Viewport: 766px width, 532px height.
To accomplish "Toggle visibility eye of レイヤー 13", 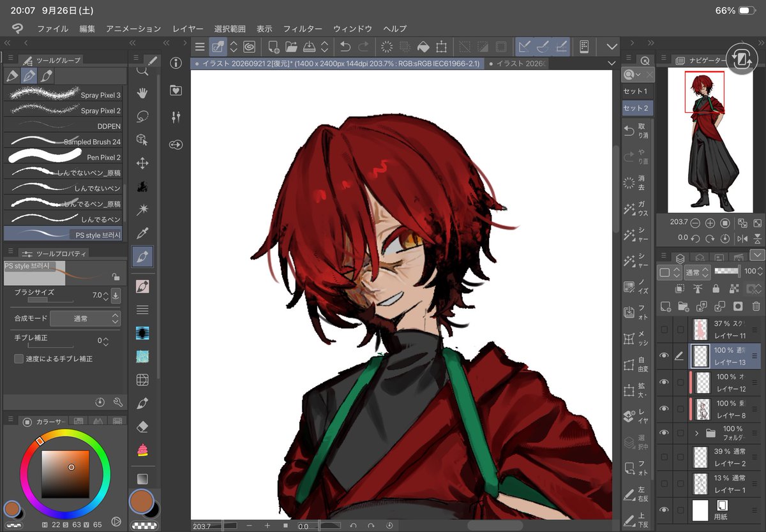I will 664,356.
